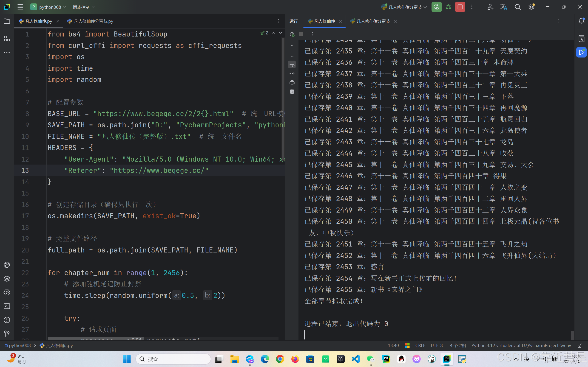Screen dimensions: 588x367
Task: Click the Windows taskbar search box
Action: coord(173,359)
